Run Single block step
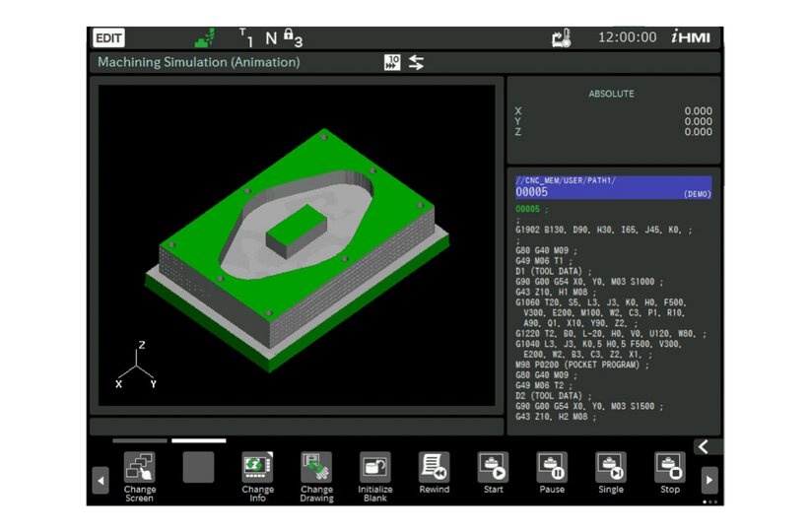 611,468
